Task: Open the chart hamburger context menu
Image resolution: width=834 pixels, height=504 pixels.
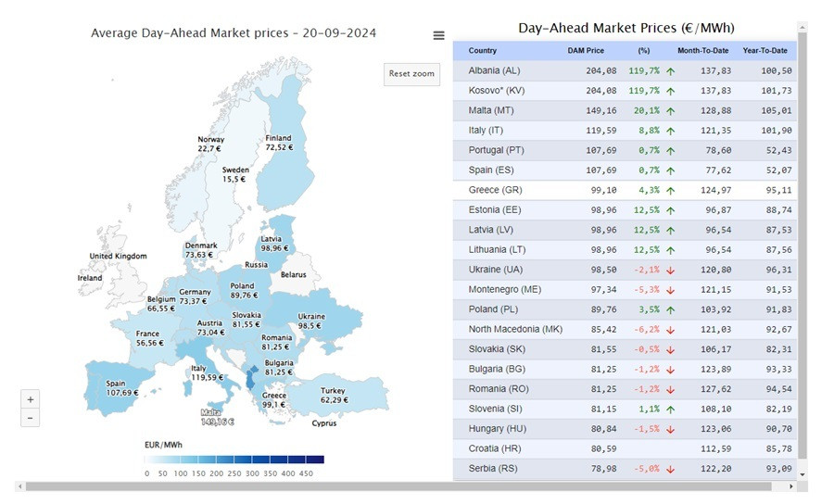Action: coord(439,35)
